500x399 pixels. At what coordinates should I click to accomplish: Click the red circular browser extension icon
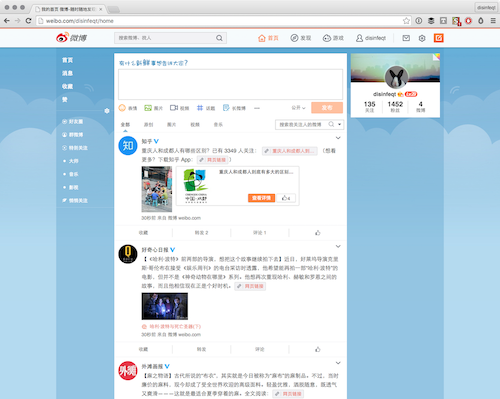468,21
